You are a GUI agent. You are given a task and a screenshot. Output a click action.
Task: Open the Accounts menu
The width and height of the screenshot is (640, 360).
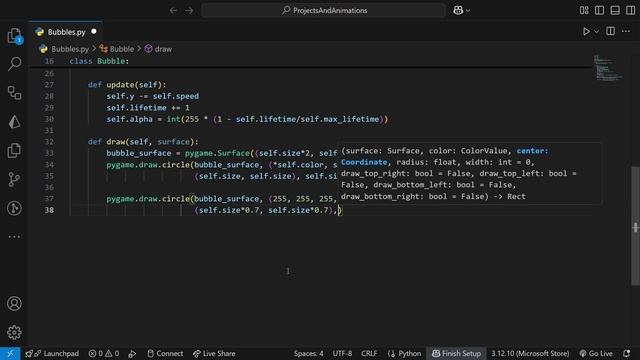14,304
